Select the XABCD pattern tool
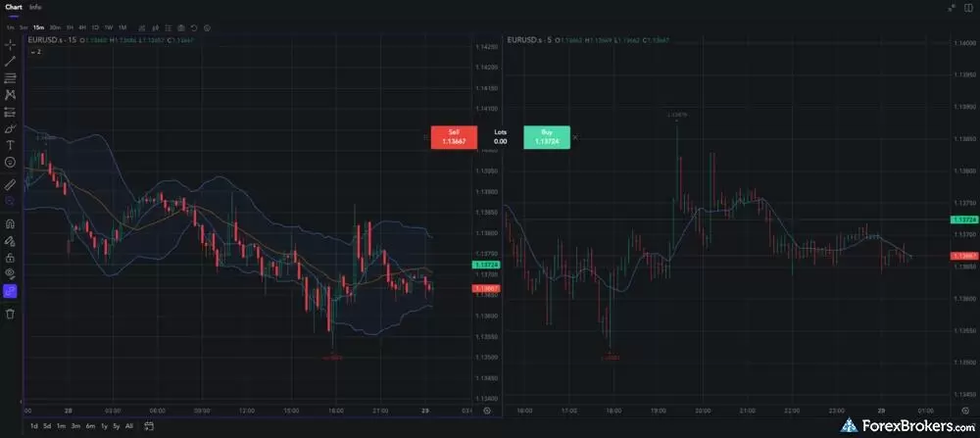The width and height of the screenshot is (980, 438). pyautogui.click(x=10, y=95)
